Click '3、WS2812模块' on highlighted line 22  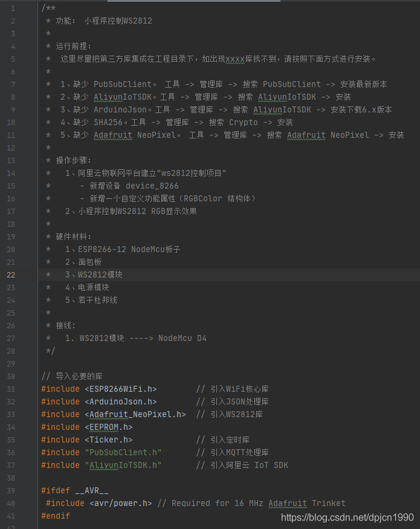(94, 275)
